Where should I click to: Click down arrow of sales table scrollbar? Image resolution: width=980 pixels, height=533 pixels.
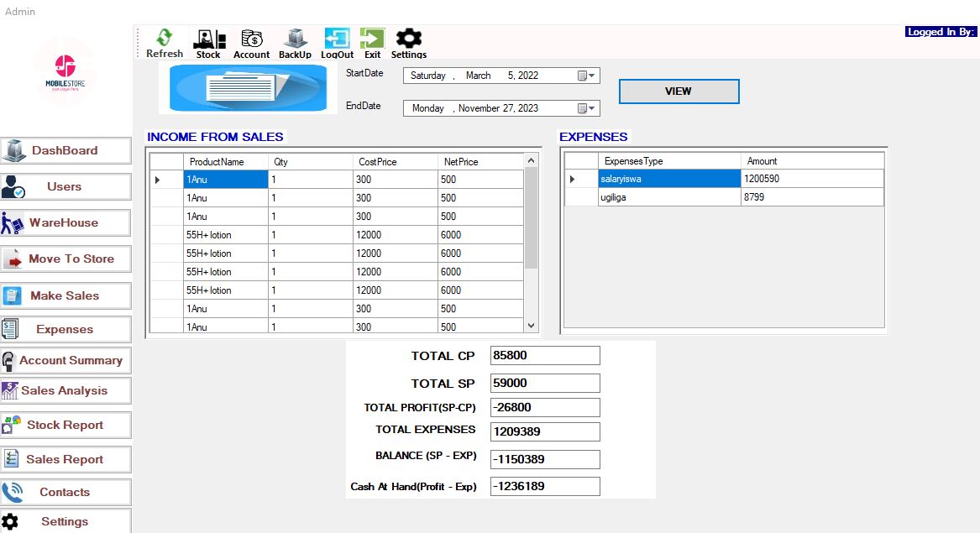tap(532, 326)
